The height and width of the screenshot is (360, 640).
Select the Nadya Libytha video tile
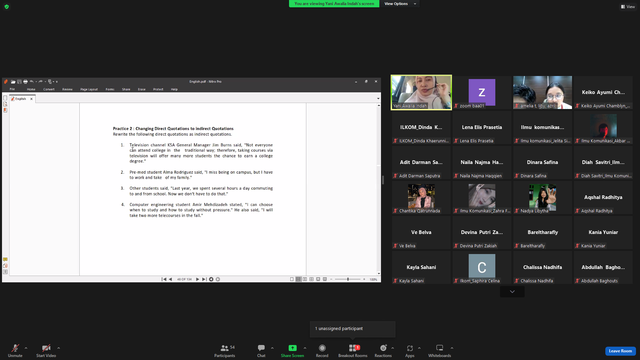pyautogui.click(x=542, y=198)
